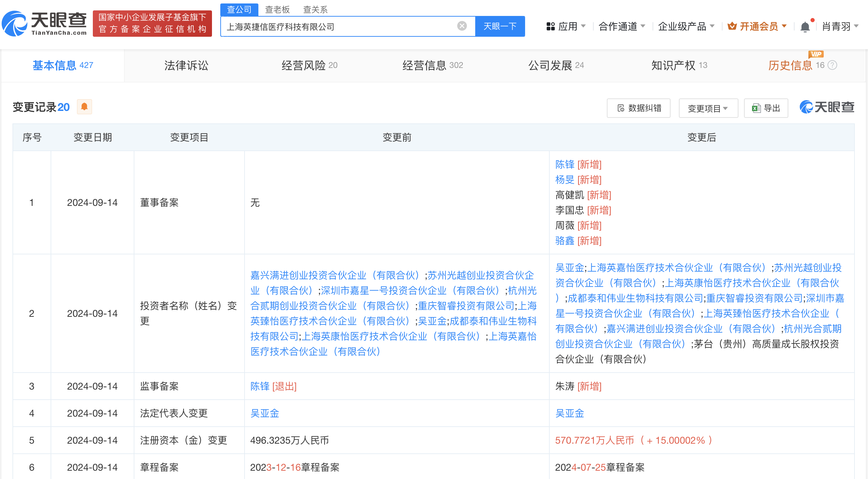The height and width of the screenshot is (479, 868).
Task: Export records with Excel 导出 icon
Action: point(756,108)
